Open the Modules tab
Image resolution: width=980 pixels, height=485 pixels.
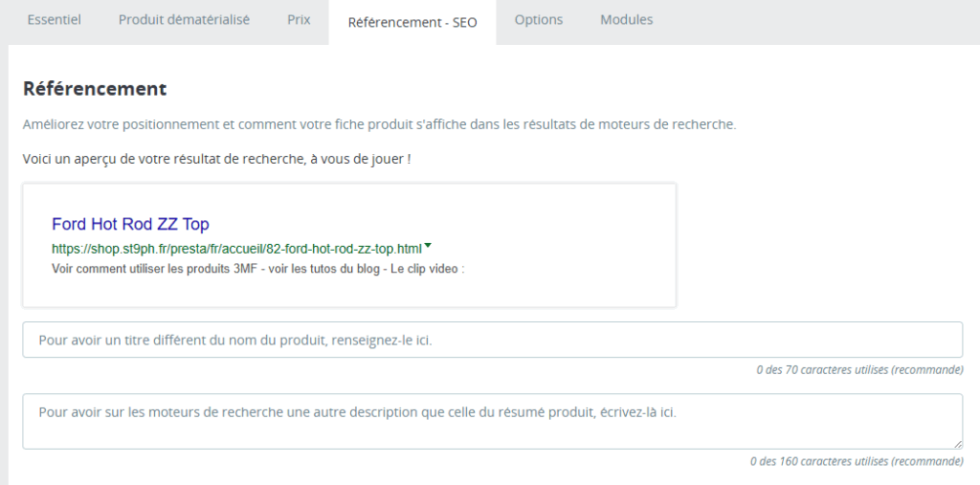click(627, 20)
